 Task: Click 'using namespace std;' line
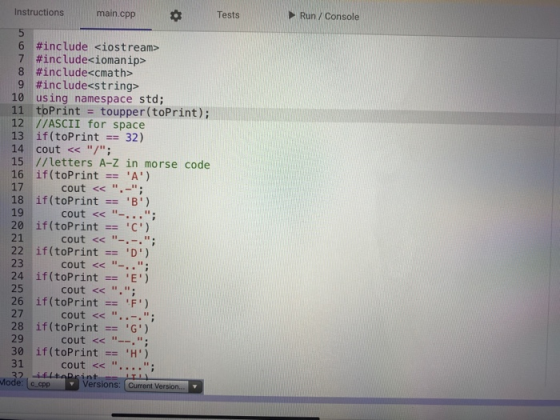[x=100, y=98]
